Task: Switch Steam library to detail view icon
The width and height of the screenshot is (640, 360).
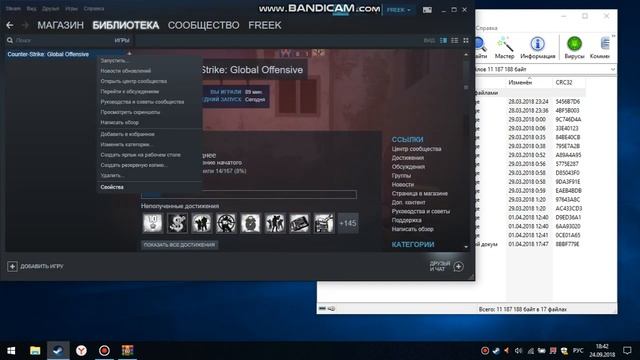Action: click(444, 40)
